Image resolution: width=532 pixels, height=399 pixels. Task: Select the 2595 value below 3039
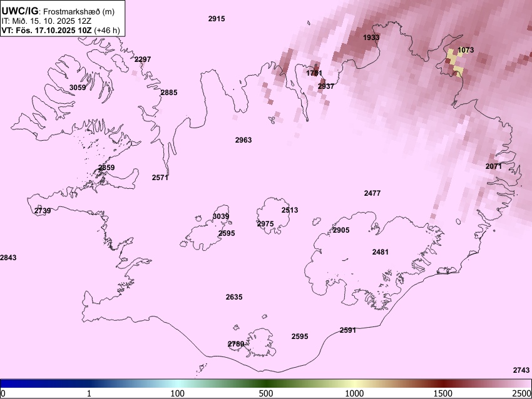tap(227, 233)
